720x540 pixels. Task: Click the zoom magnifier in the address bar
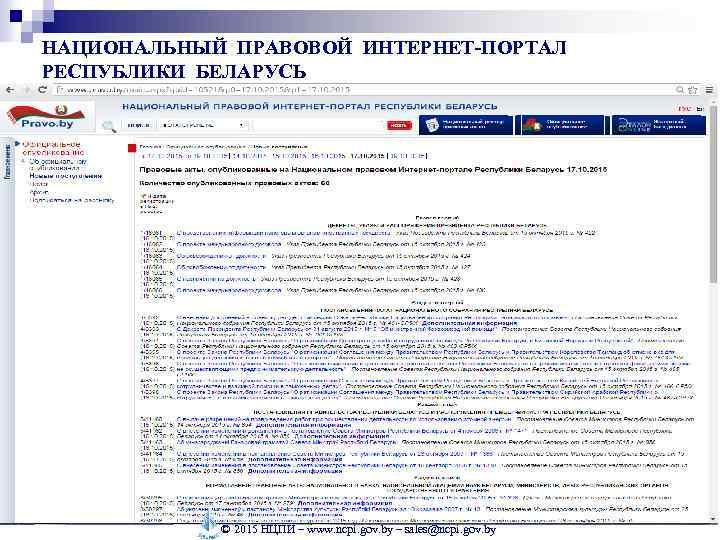(x=680, y=90)
